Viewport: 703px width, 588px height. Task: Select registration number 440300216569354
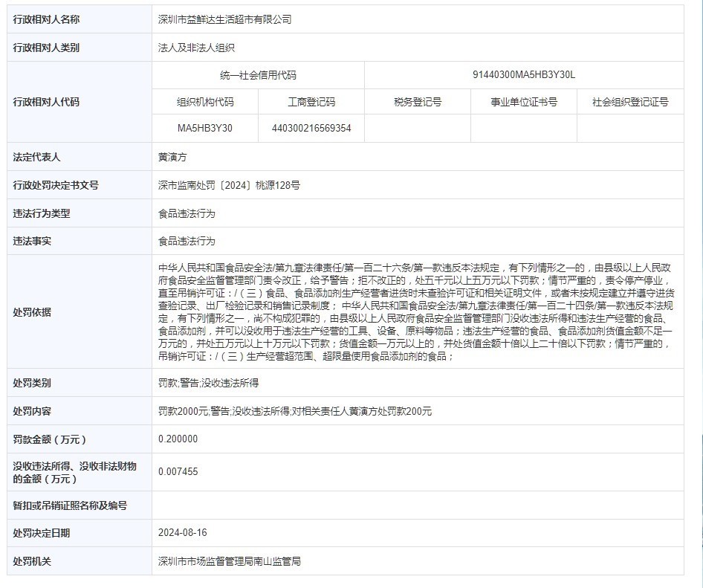pos(311,128)
